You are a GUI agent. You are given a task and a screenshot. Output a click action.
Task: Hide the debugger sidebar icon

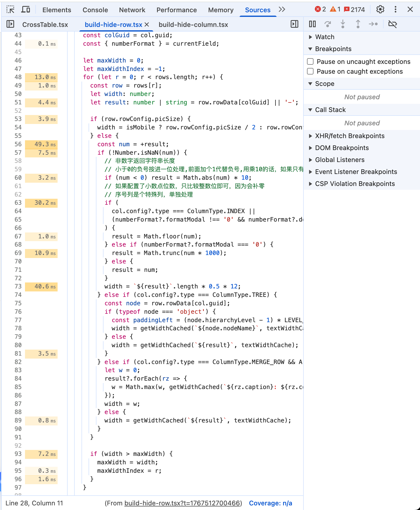(x=294, y=24)
